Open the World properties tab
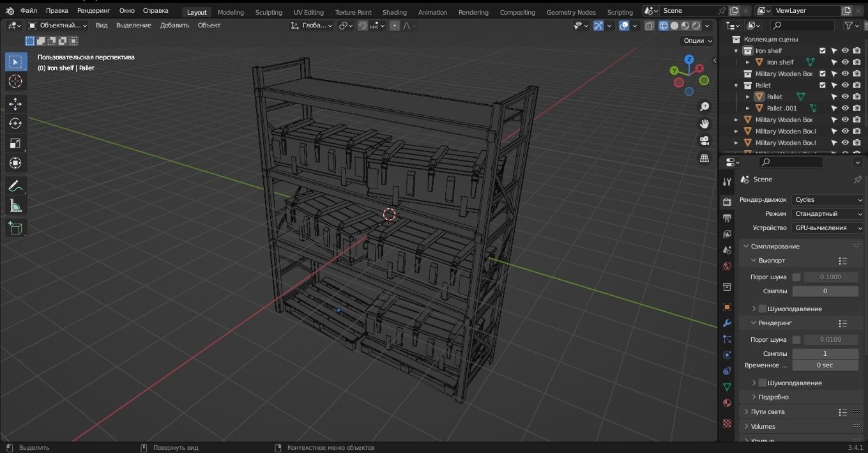 (727, 266)
